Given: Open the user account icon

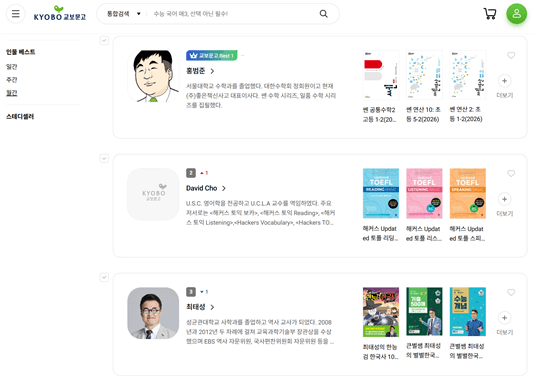Looking at the screenshot, I should (x=517, y=14).
